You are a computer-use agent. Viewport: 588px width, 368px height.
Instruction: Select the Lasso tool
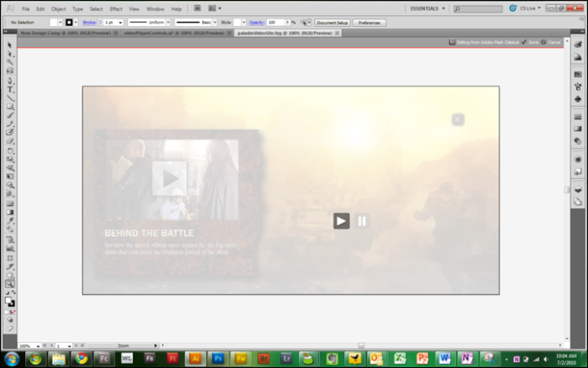point(10,71)
